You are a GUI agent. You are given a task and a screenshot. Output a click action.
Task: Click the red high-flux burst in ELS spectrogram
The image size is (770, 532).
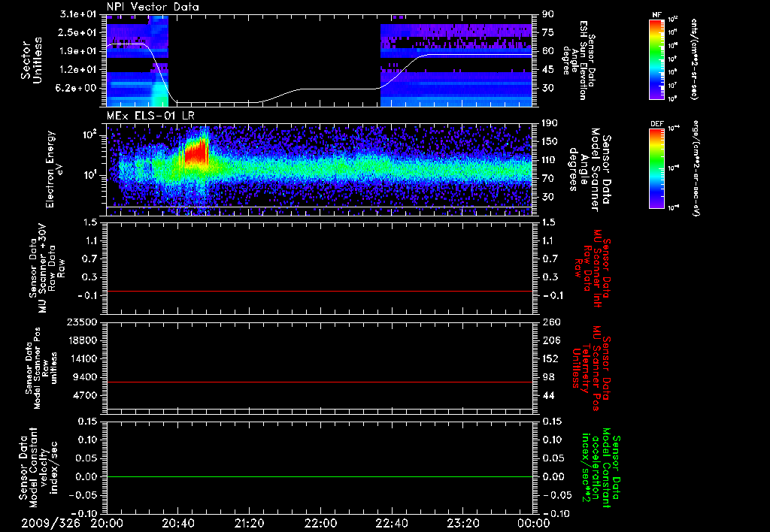196,152
